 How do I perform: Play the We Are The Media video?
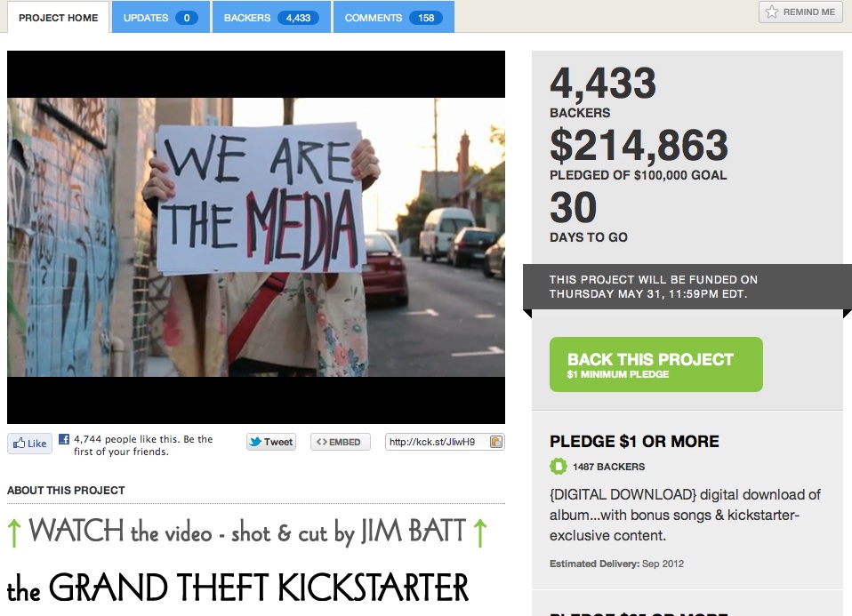(256, 236)
